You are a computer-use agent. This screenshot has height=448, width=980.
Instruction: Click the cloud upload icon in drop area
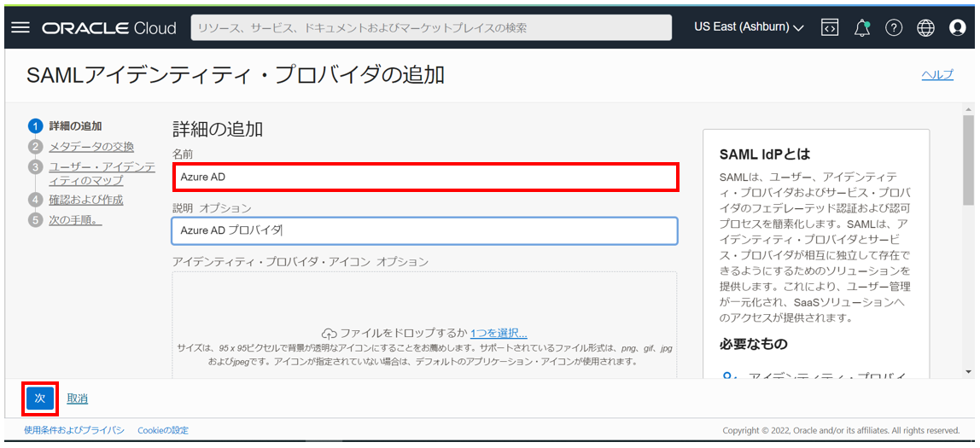330,333
